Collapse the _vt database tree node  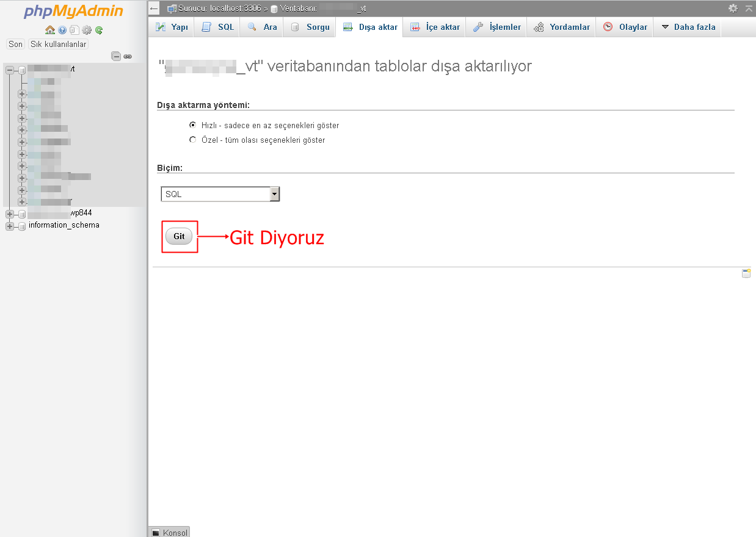(x=10, y=70)
